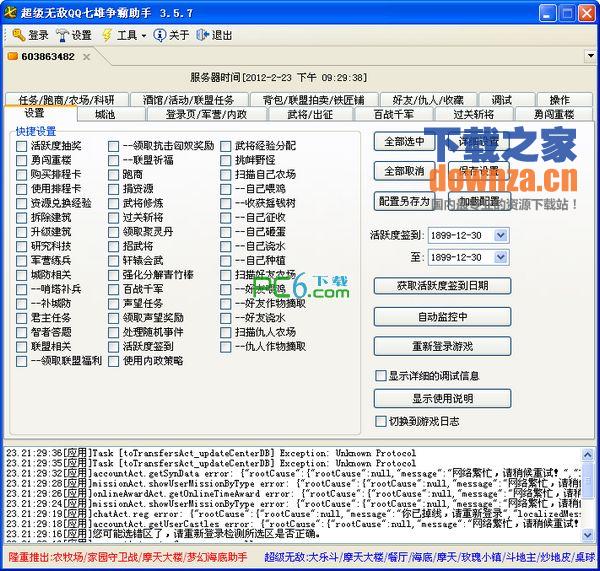Switch to the 城池 tab
Screen dimensions: 600x571
tap(111, 114)
